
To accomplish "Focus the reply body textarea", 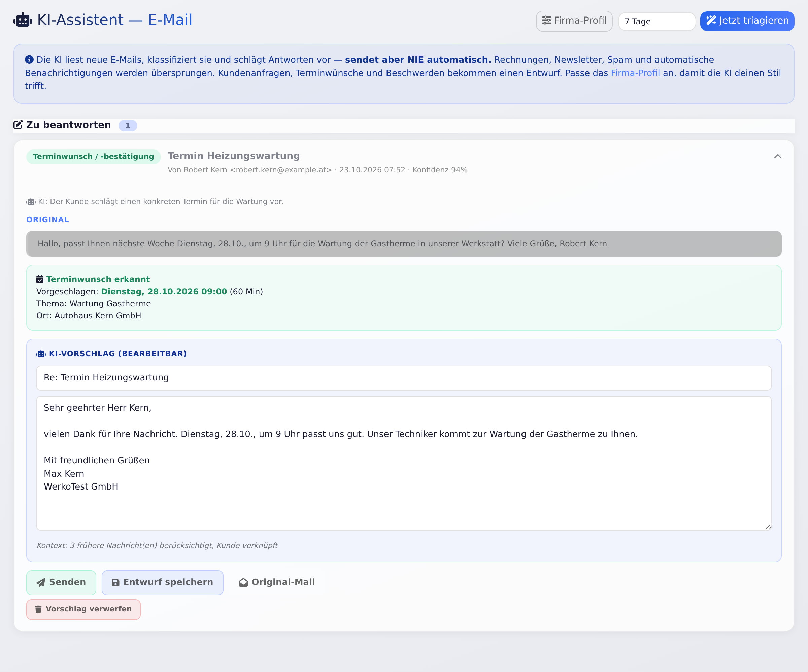I will (x=404, y=463).
